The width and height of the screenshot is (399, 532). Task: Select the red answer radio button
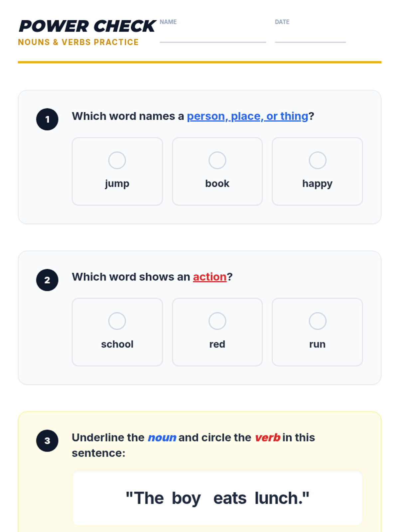[217, 321]
